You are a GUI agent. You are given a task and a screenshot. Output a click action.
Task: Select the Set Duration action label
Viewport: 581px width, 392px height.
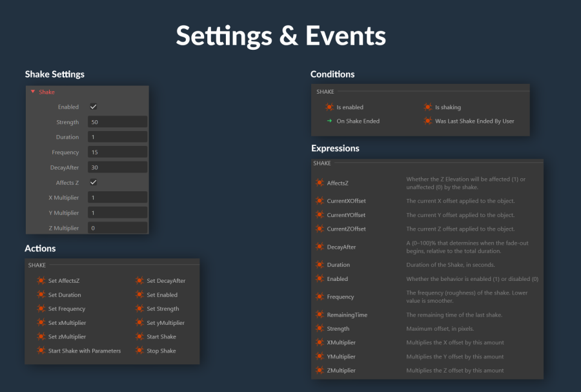pos(65,295)
